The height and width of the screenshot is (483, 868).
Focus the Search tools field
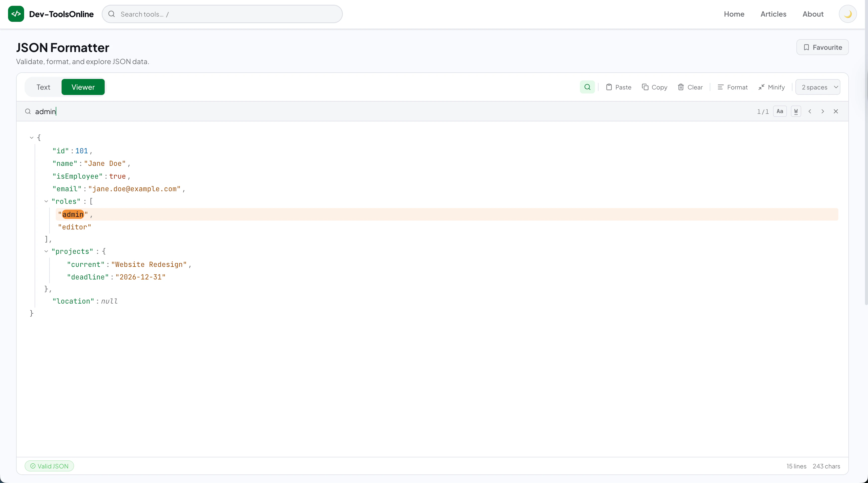click(222, 14)
